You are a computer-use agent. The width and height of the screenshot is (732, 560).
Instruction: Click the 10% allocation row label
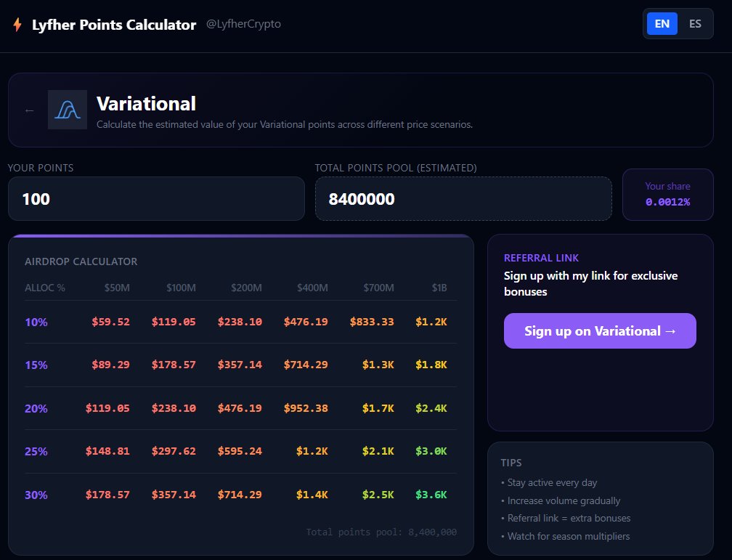36,322
